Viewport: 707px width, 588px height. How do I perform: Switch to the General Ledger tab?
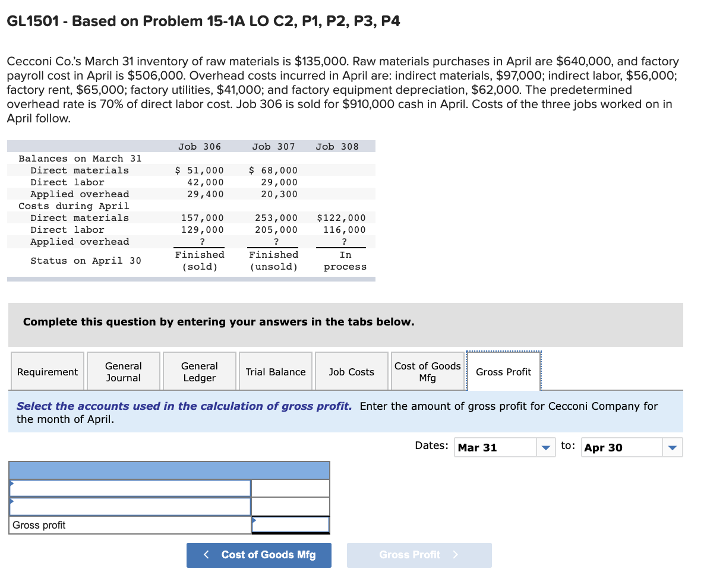(199, 371)
